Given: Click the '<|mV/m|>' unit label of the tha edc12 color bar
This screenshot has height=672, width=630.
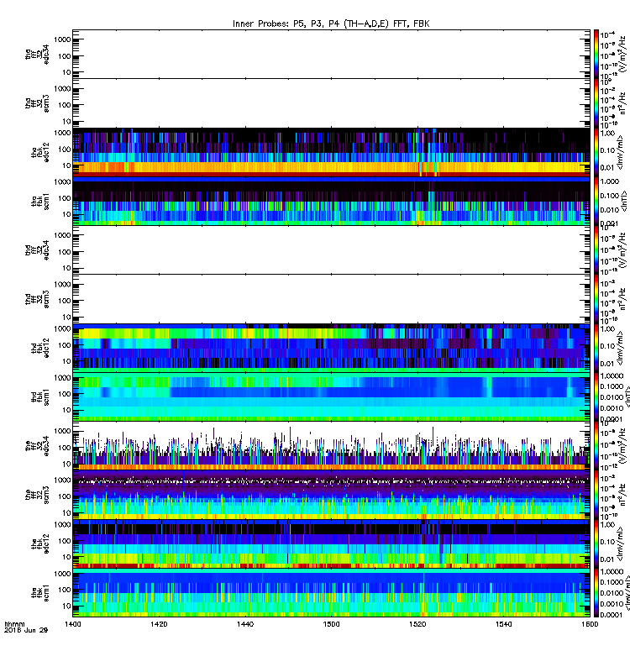Looking at the screenshot, I should [x=620, y=152].
